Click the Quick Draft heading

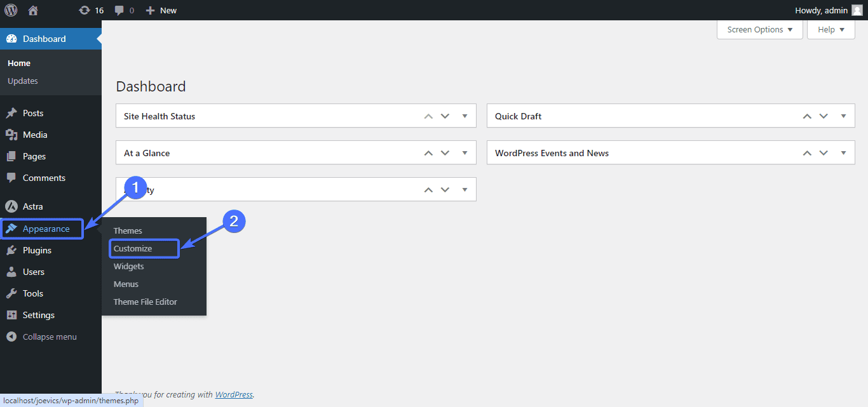(519, 116)
